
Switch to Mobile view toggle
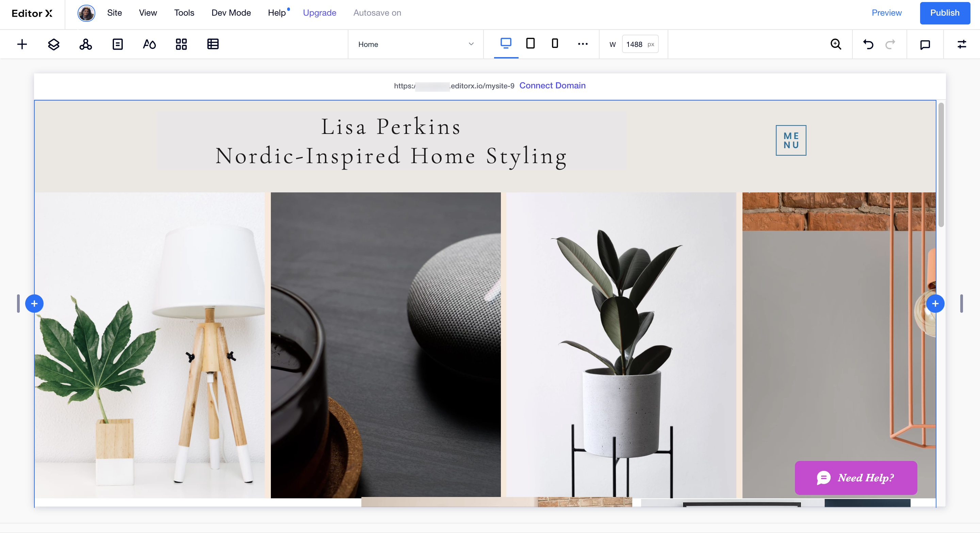pyautogui.click(x=554, y=44)
